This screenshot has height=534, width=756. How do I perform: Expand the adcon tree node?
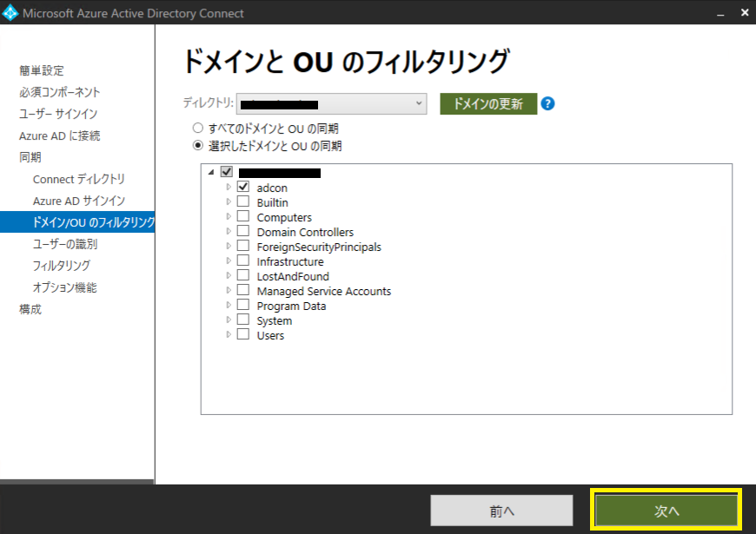229,187
